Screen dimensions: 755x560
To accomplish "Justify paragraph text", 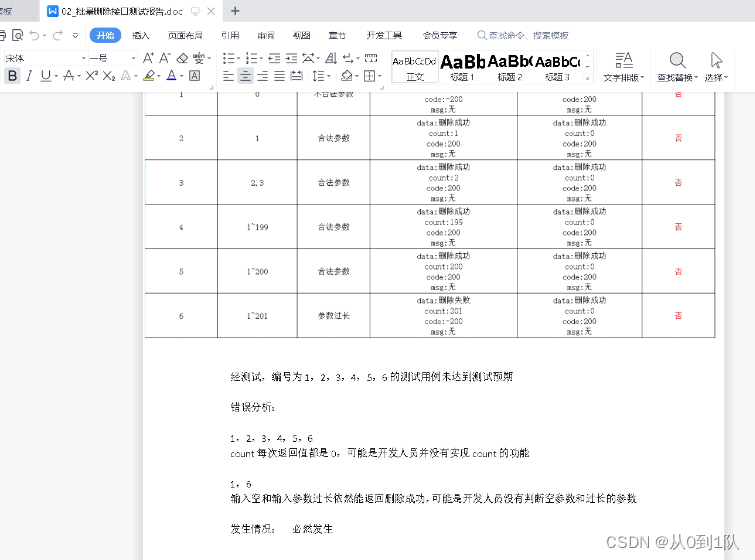I will click(x=279, y=76).
